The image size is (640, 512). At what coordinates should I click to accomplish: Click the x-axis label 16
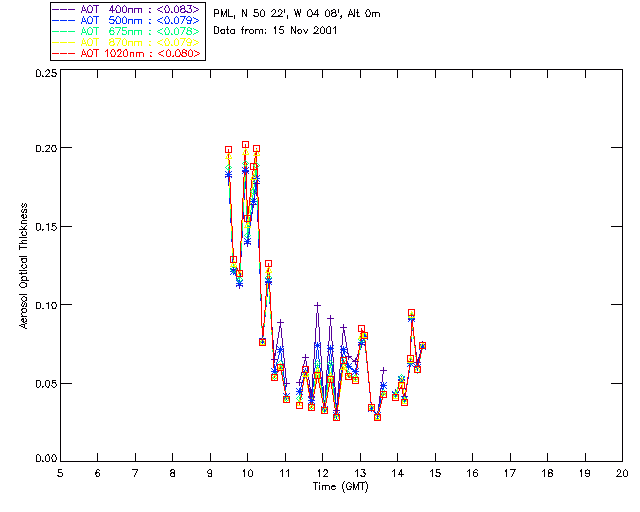point(472,473)
